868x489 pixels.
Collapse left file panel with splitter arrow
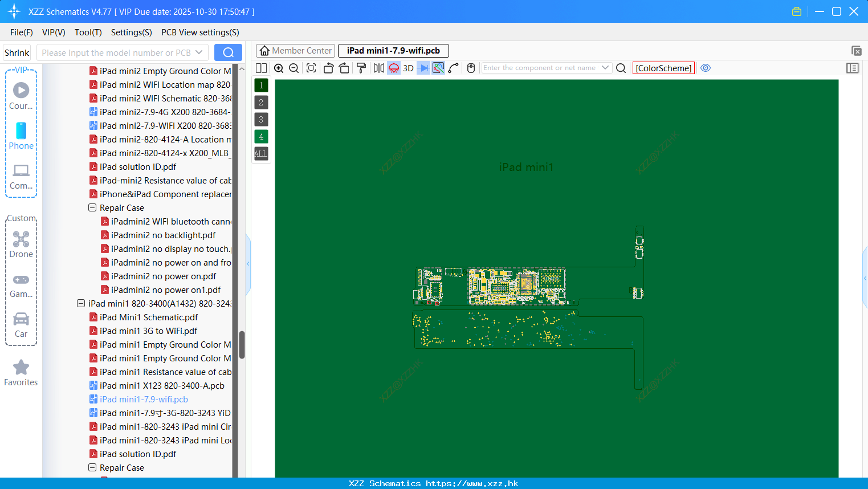(248, 264)
